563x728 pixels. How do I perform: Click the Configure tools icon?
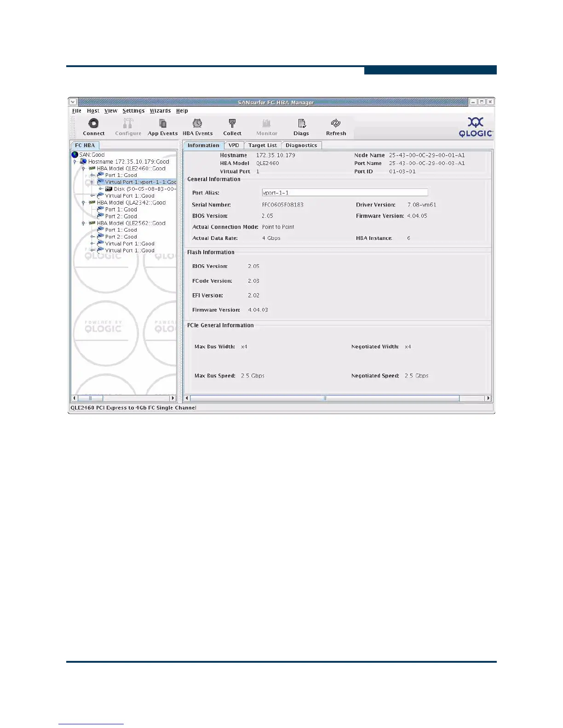pos(128,123)
